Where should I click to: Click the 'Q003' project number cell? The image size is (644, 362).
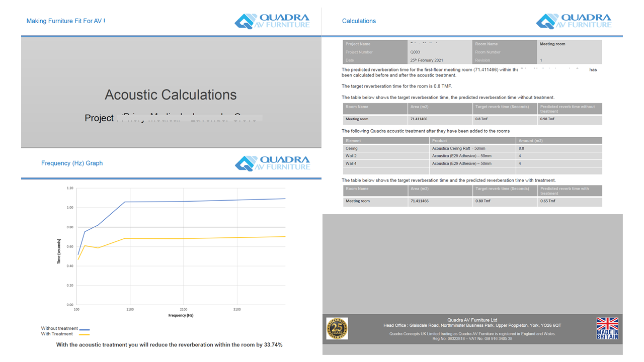click(416, 52)
